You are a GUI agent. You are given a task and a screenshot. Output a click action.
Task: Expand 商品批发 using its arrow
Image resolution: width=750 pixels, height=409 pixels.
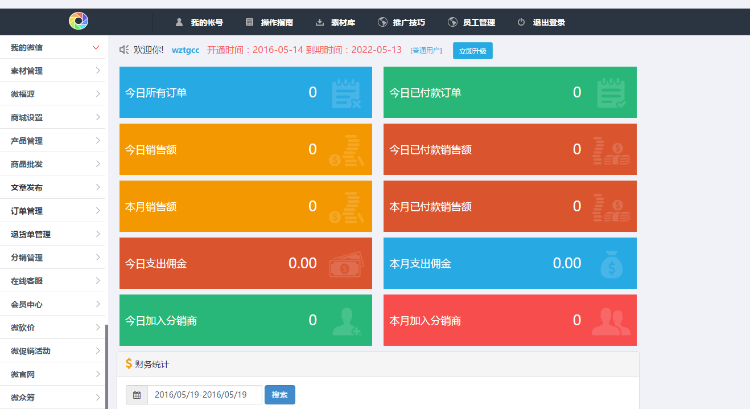(x=98, y=164)
